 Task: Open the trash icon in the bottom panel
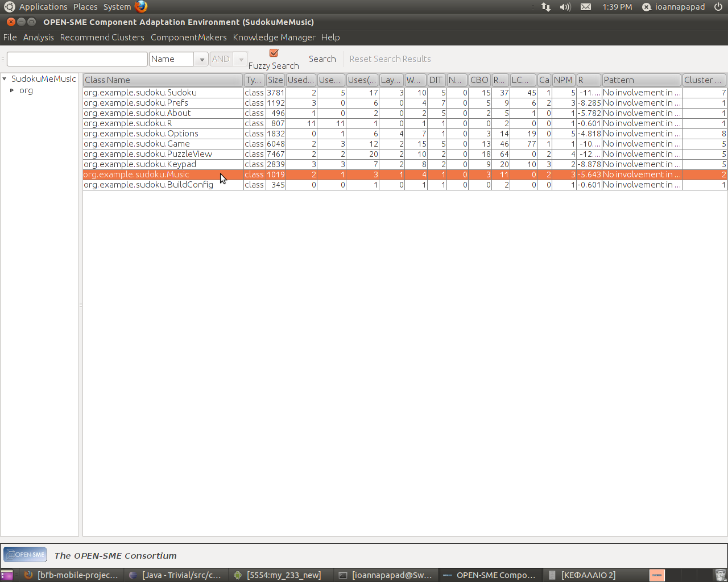(721, 575)
